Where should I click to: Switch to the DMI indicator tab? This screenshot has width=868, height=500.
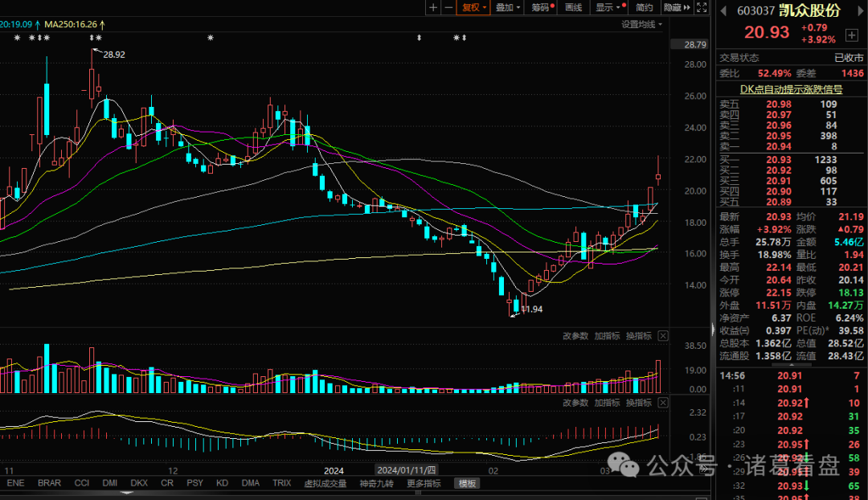(x=109, y=483)
